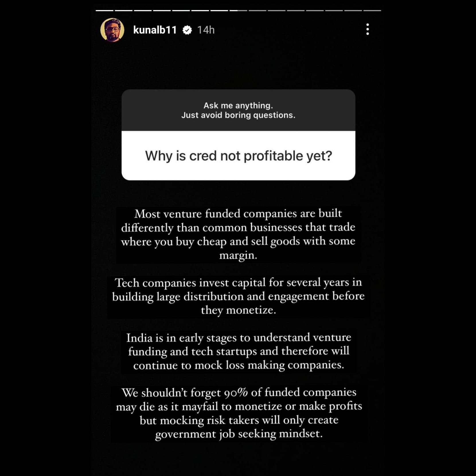This screenshot has height=476, width=476.
Task: Jump to the second-to-last story progress segment
Action: [353, 11]
